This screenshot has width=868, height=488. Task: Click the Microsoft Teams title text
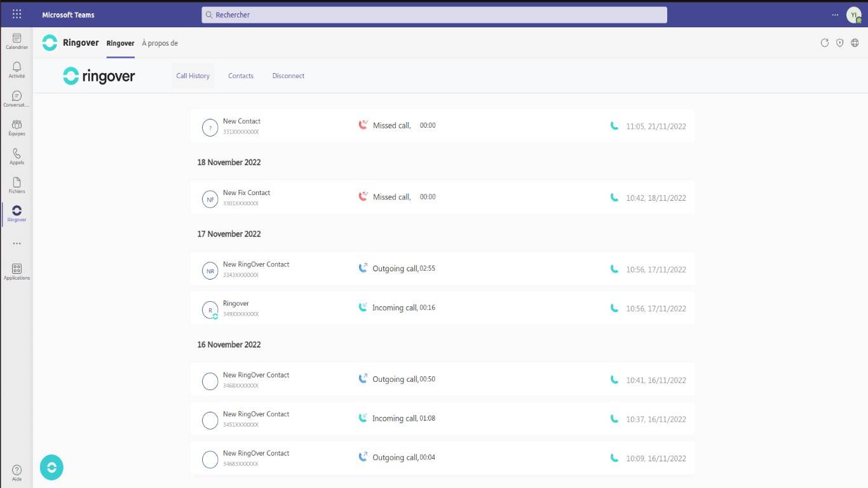pyautogui.click(x=69, y=15)
